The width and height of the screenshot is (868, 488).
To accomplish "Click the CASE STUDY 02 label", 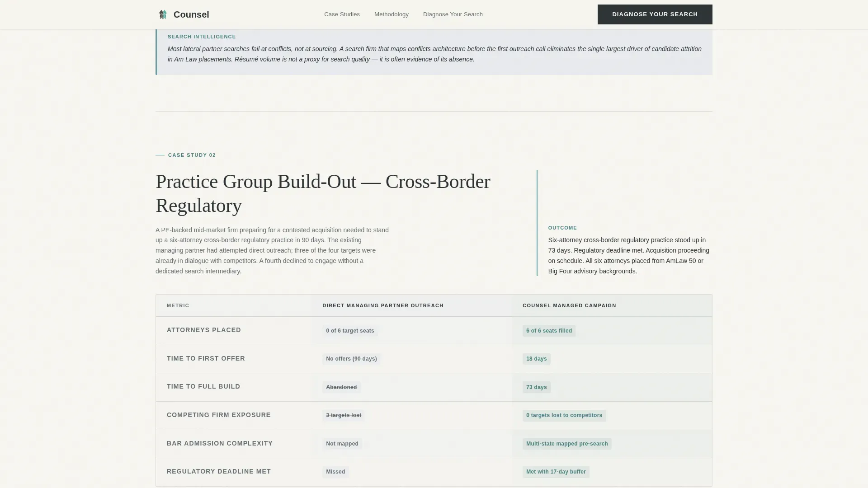I will (192, 155).
